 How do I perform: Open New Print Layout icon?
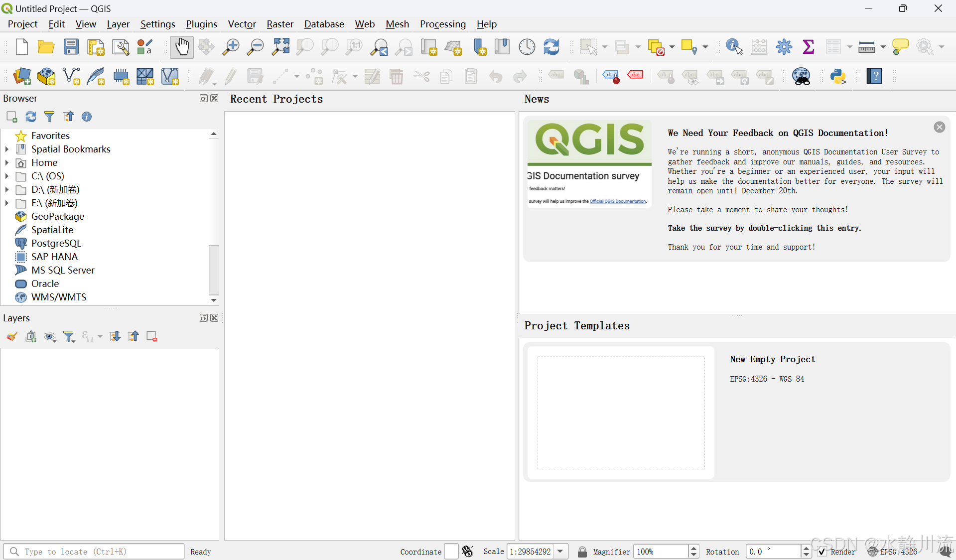click(95, 47)
